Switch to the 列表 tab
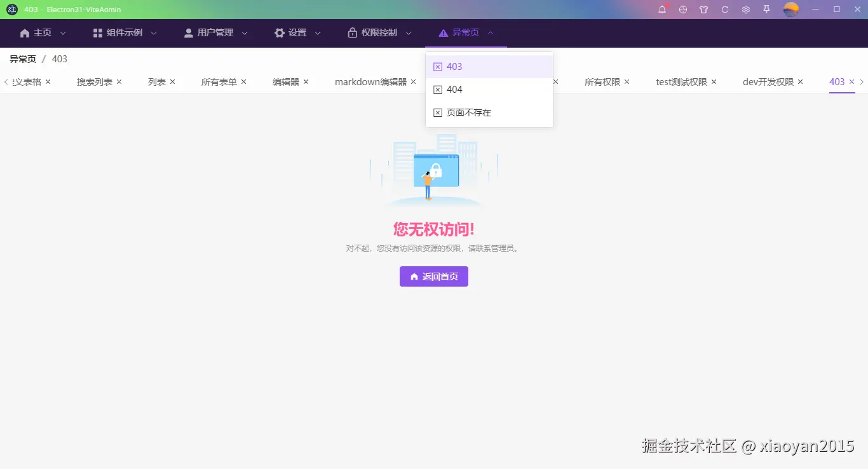This screenshot has width=868, height=469. click(157, 82)
